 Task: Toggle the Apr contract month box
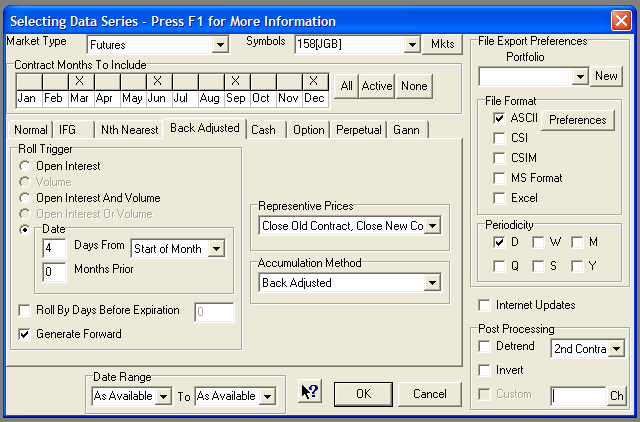(107, 82)
